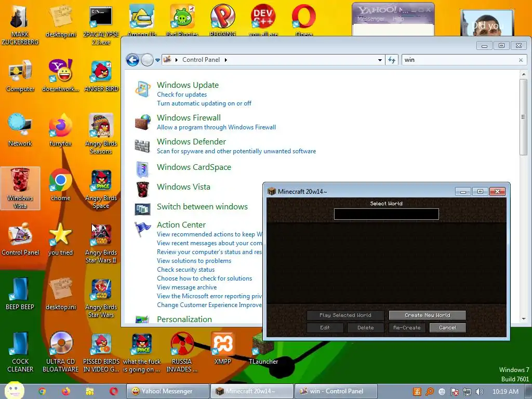Open 'Allow a program through Windows Firewall'
Viewport: 532px width, 399px height.
(216, 127)
